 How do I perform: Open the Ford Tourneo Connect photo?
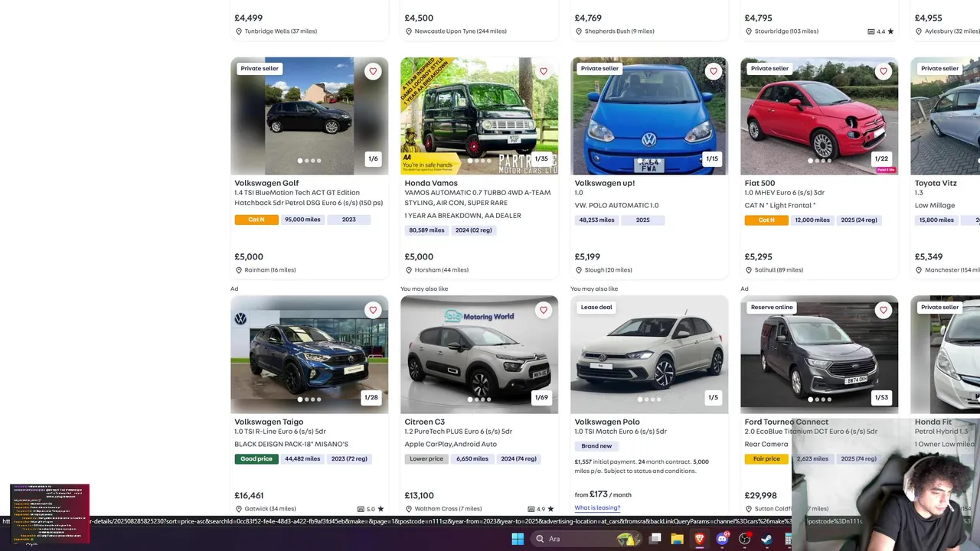coord(819,354)
